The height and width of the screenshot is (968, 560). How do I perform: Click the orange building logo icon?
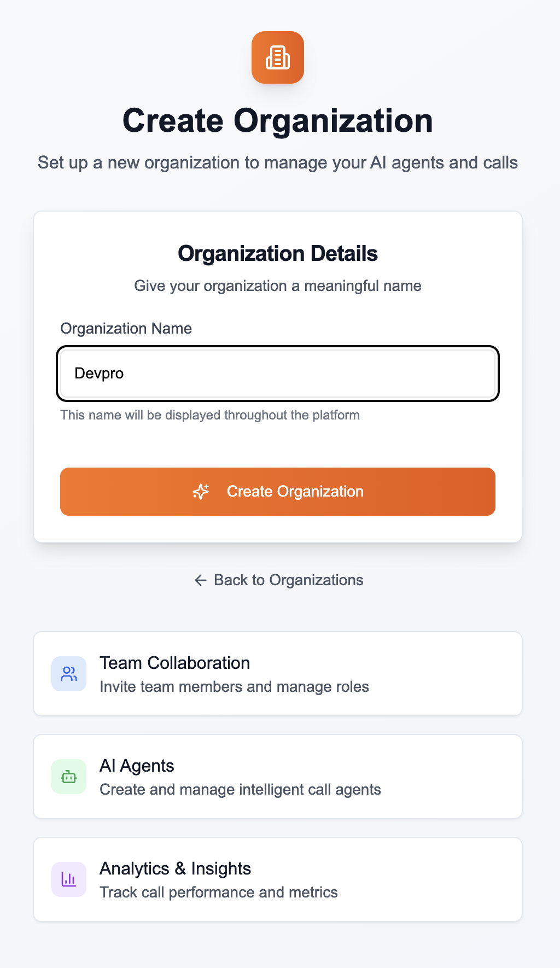click(x=278, y=57)
